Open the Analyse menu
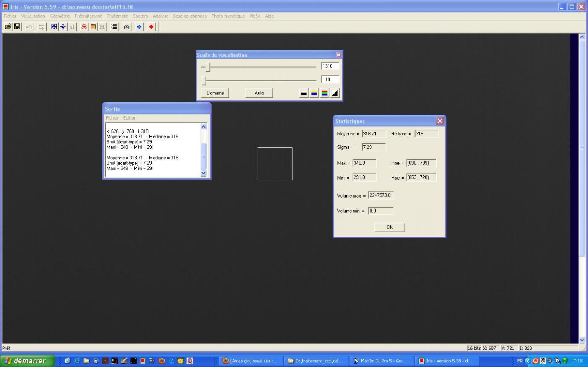Image resolution: width=588 pixels, height=367 pixels. point(160,16)
